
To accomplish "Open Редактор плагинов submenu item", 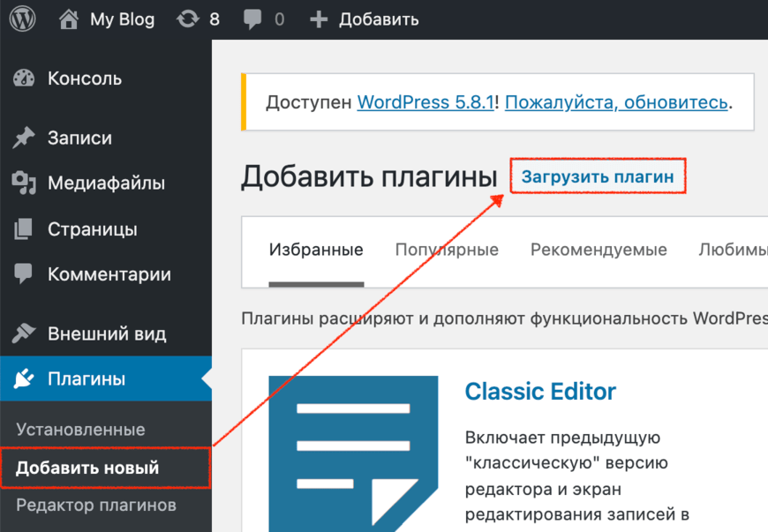I will click(96, 506).
